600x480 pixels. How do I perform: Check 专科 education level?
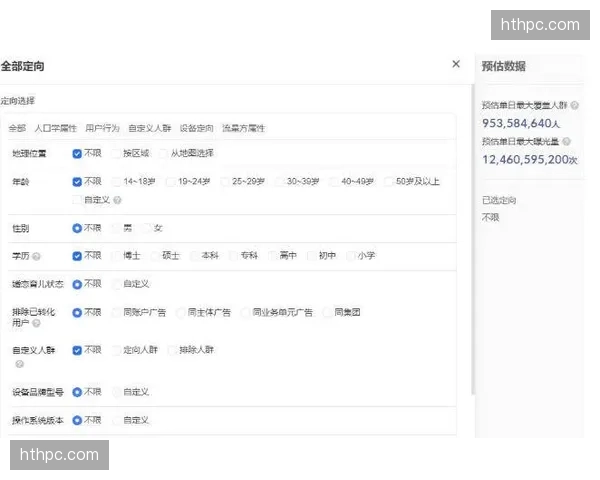coord(234,256)
